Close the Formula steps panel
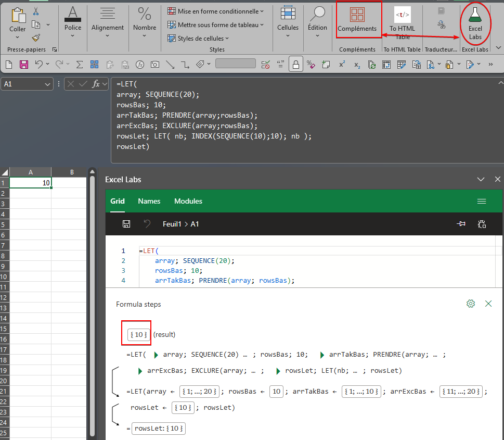 (x=488, y=304)
